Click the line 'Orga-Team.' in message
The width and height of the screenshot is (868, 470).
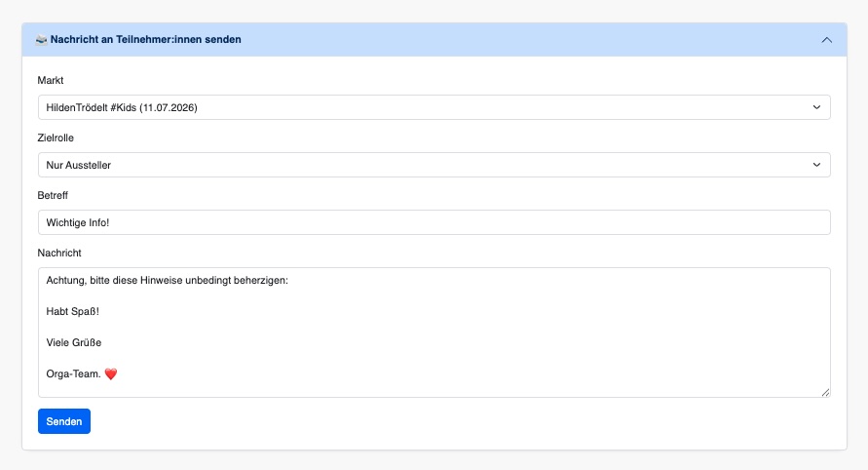(74, 373)
